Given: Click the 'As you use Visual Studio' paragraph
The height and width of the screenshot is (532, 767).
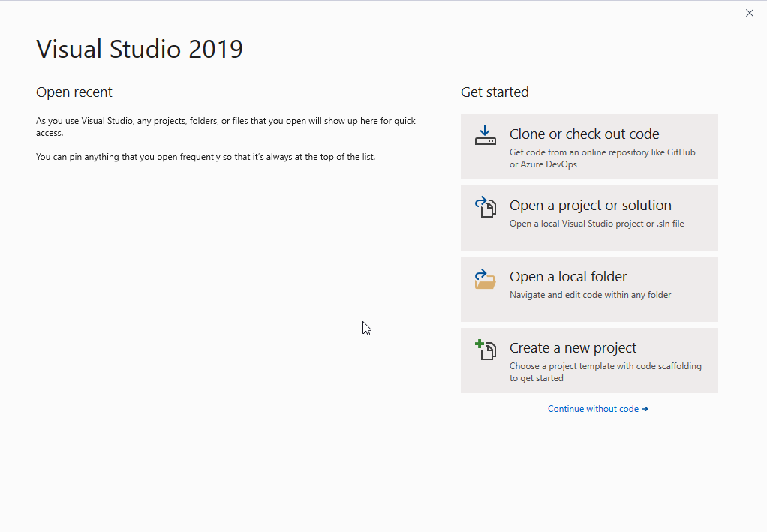Looking at the screenshot, I should click(225, 127).
